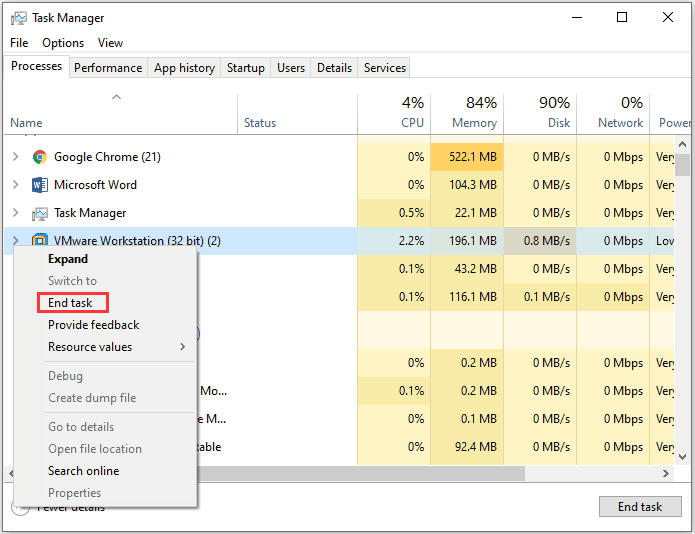Screen dimensions: 695x534
Task: Expand the Microsoft Word process group
Action: coord(16,184)
